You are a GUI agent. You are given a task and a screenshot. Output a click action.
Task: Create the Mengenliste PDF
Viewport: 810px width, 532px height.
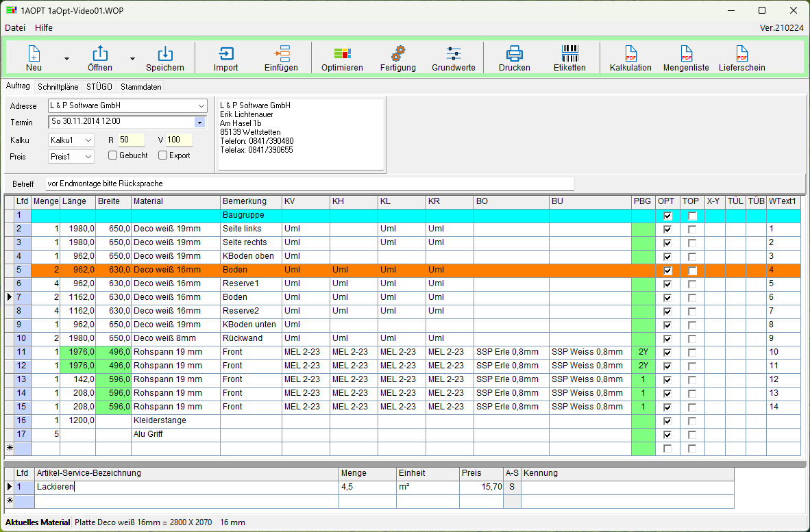pos(686,58)
